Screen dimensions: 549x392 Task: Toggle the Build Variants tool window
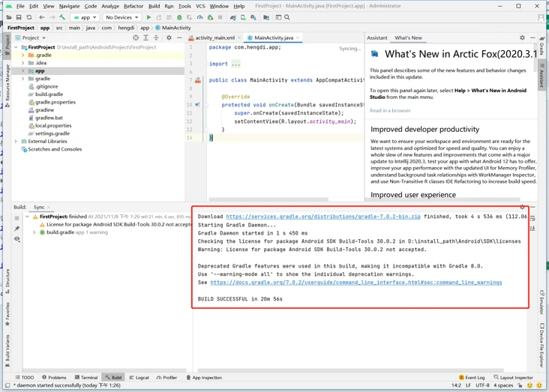coord(7,350)
